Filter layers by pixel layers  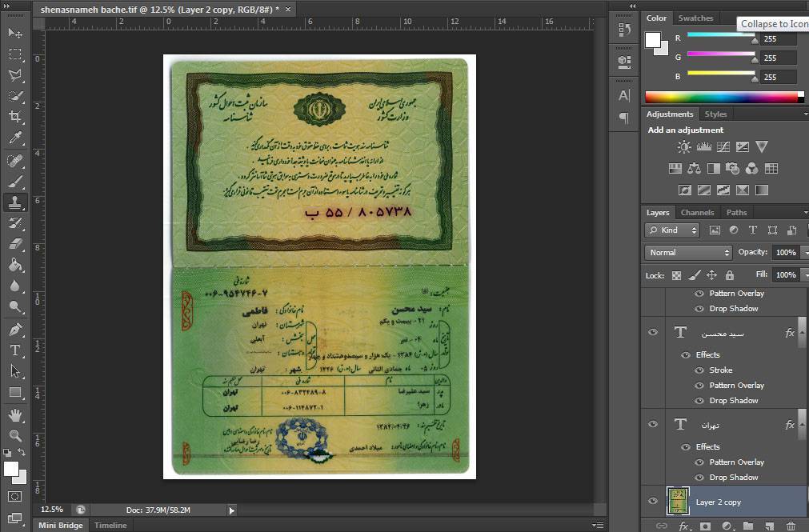click(x=715, y=230)
